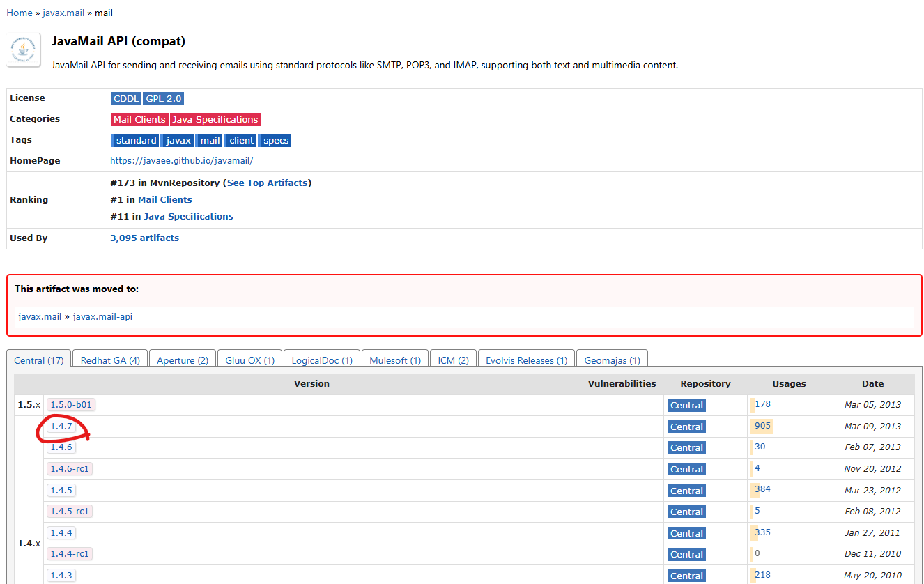Select the mail tag
This screenshot has width=924, height=584.
point(209,140)
